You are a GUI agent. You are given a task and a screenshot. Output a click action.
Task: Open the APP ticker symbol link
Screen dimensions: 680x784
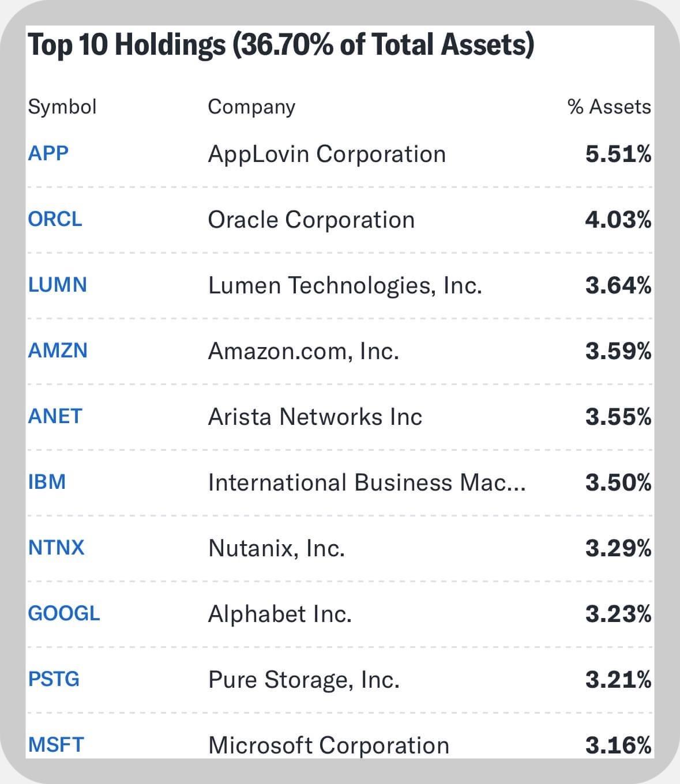point(48,153)
